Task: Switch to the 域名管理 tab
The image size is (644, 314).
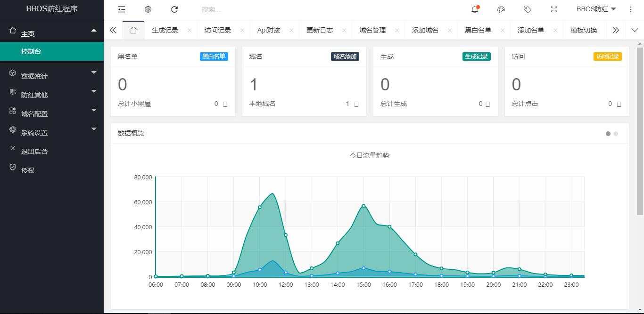Action: [372, 30]
